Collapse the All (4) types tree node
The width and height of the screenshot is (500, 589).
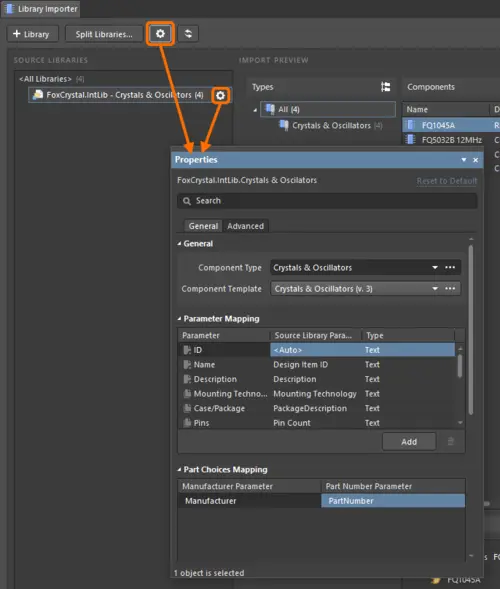pyautogui.click(x=255, y=110)
